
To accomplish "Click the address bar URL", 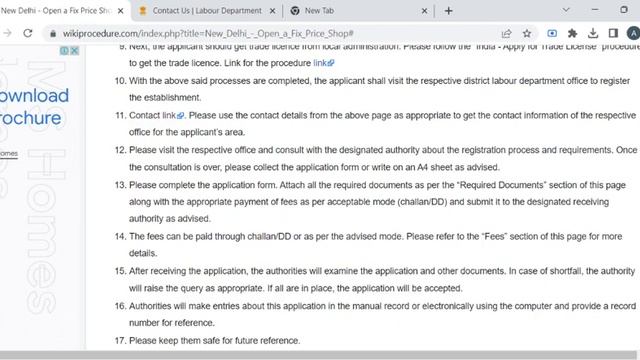I will click(x=208, y=33).
